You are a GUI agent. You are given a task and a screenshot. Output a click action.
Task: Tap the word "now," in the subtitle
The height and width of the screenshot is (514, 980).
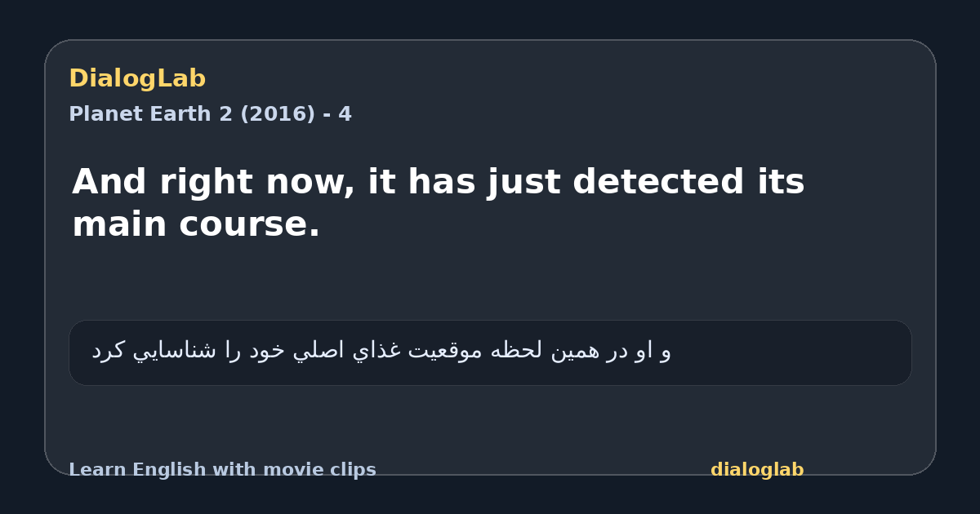310,182
